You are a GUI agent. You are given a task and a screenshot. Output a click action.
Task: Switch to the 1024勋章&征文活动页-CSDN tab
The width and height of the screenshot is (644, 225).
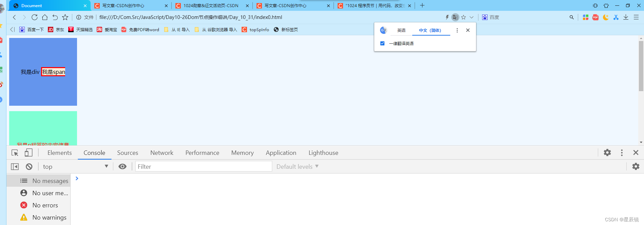(x=212, y=5)
